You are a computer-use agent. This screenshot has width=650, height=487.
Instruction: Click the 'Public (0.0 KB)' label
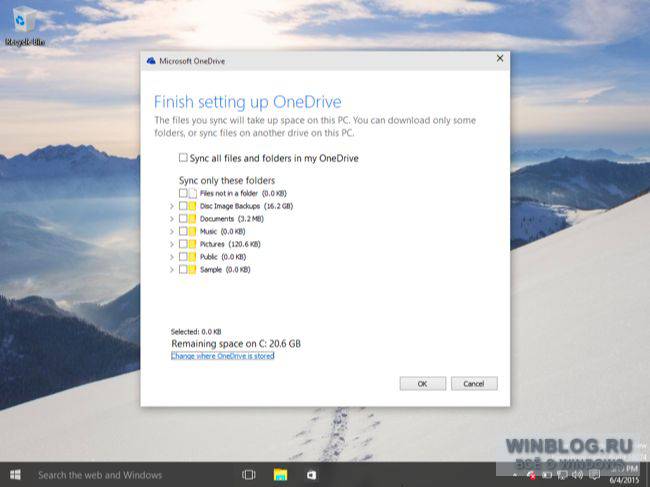[x=223, y=257]
